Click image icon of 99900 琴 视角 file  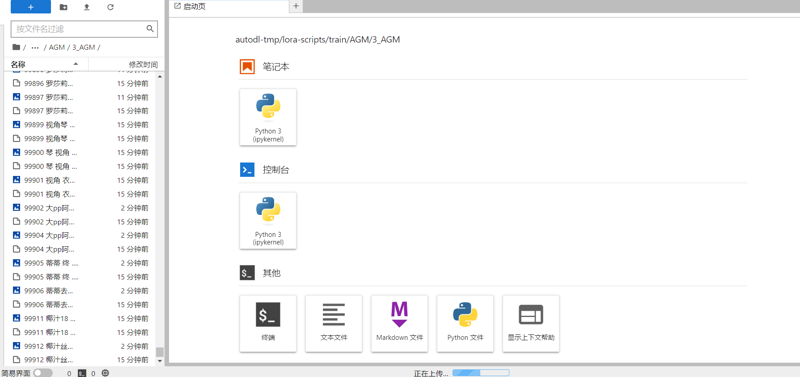coord(16,152)
